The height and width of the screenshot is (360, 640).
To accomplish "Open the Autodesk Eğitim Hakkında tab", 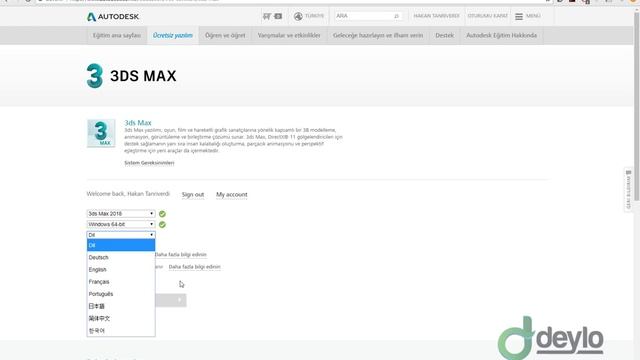I will tap(502, 36).
